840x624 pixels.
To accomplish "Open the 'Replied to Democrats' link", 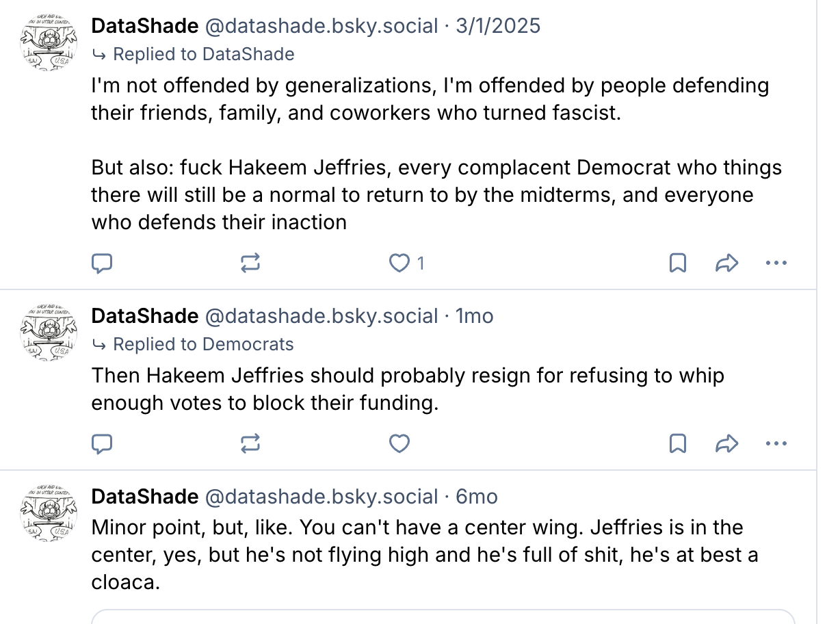I will pyautogui.click(x=203, y=344).
